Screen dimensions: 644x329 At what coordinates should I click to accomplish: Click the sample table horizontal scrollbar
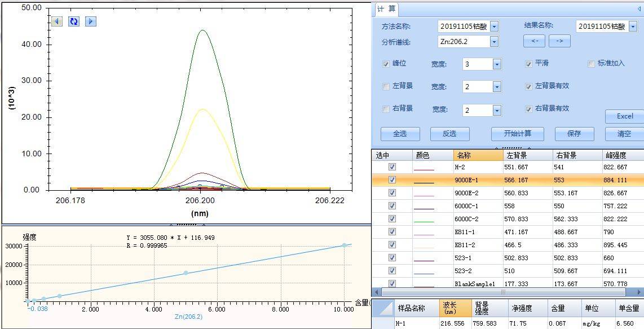[x=502, y=292]
